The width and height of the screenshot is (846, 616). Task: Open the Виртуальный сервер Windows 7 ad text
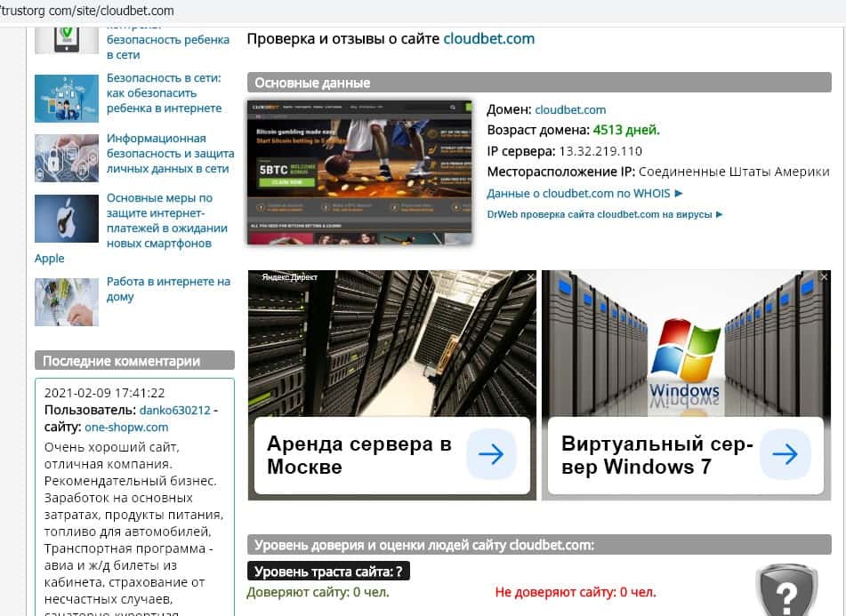click(657, 455)
